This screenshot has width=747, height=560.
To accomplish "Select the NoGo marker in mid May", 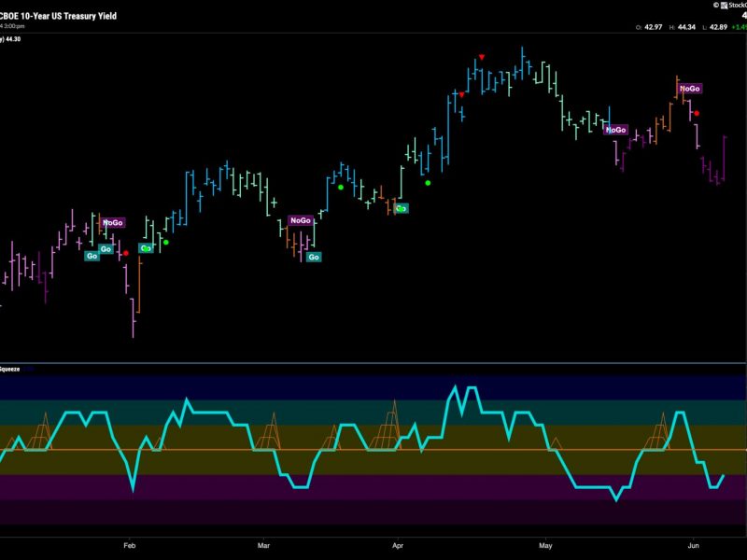I will pos(615,130).
